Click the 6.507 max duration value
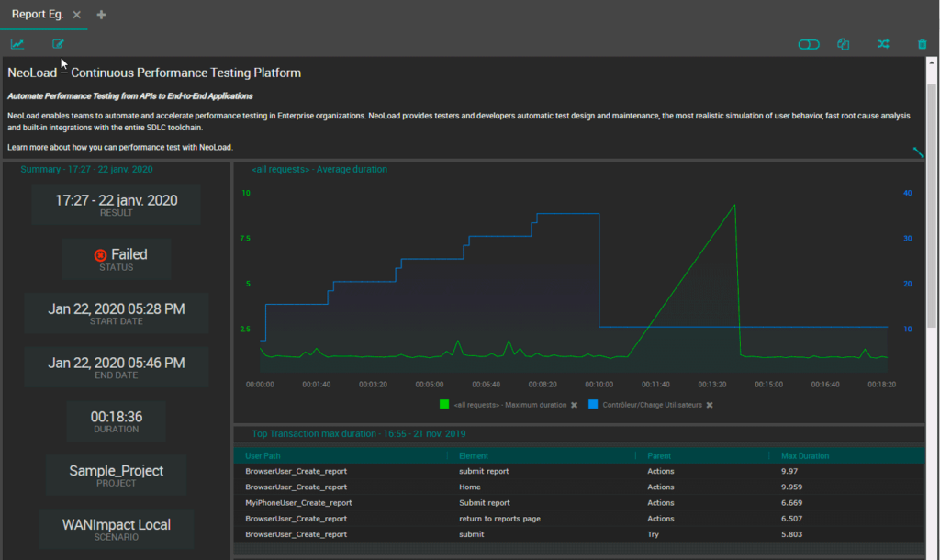Viewport: 940px width, 560px height. [791, 519]
